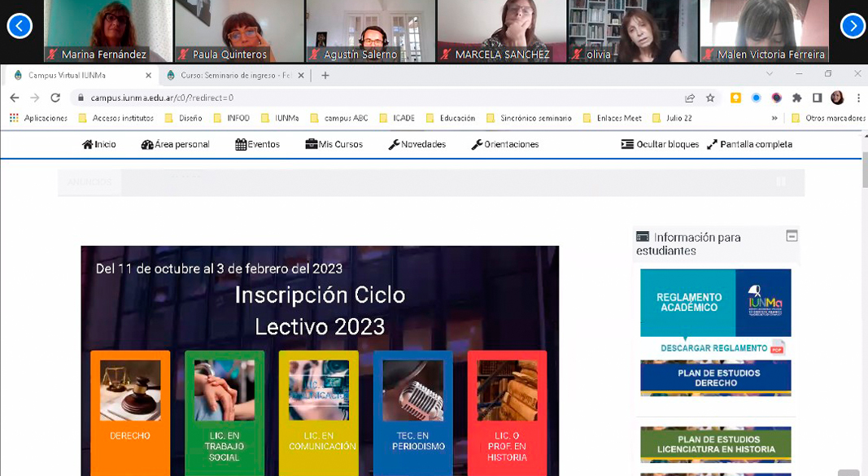Open Chrome three-dot menu
The height and width of the screenshot is (476, 868).
tap(858, 98)
